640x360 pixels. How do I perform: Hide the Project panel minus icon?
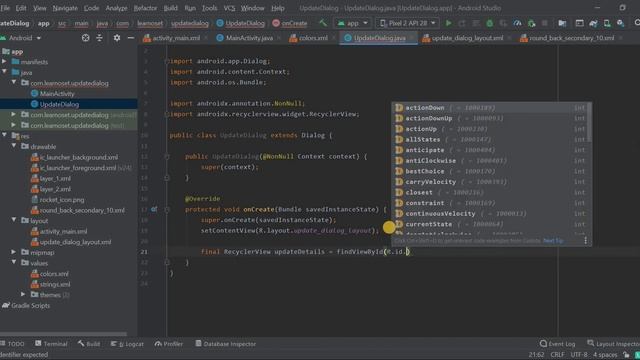click(131, 38)
